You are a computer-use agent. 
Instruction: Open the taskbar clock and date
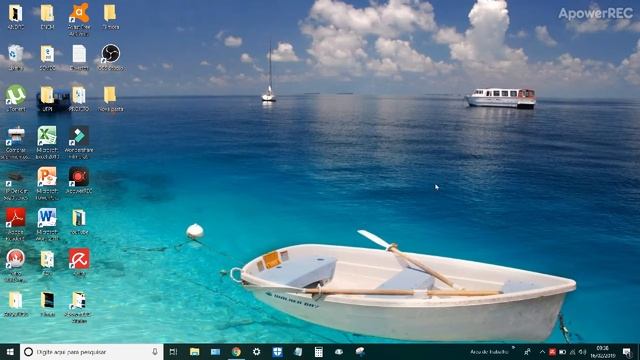[x=603, y=352]
